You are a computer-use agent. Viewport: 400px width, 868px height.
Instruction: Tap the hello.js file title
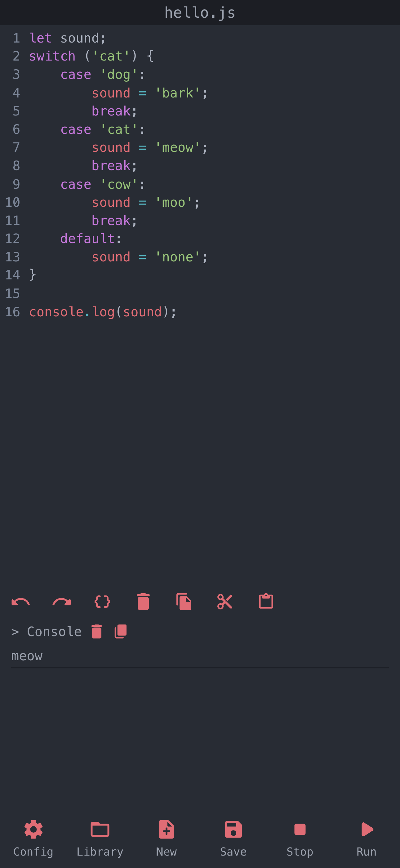coord(200,13)
